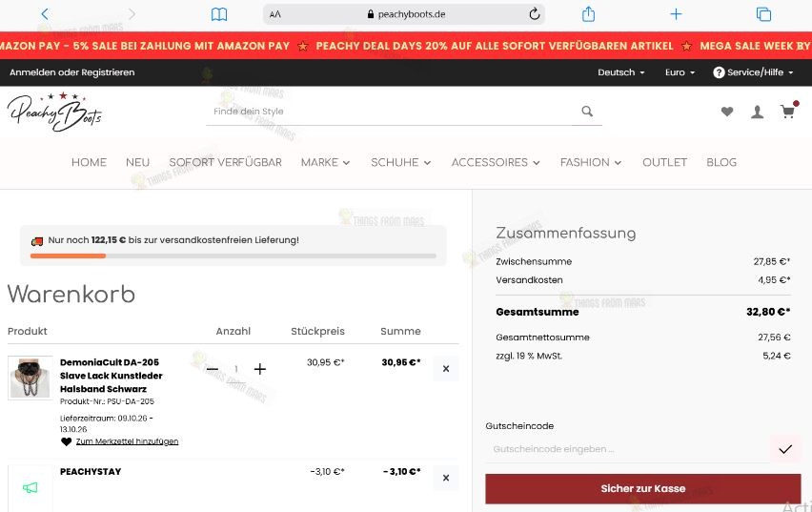Screen dimensions: 812x512
Task: Open the Deutsch language dropdown
Action: 620,72
